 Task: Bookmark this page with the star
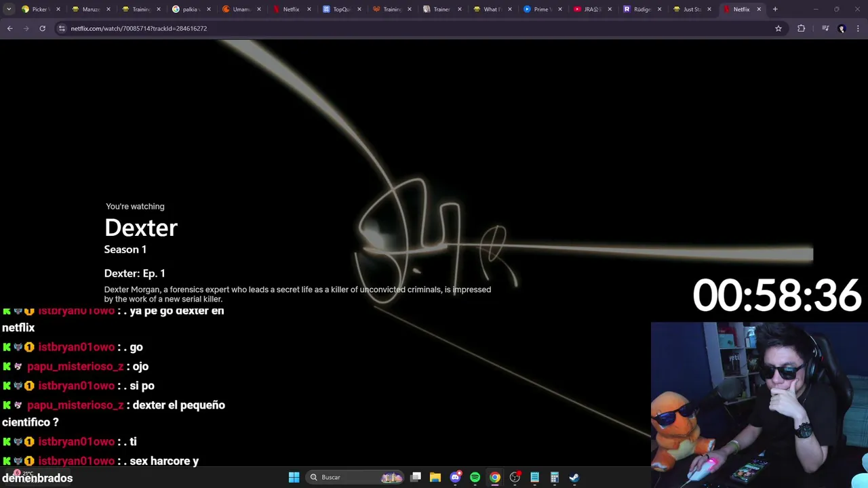(778, 28)
